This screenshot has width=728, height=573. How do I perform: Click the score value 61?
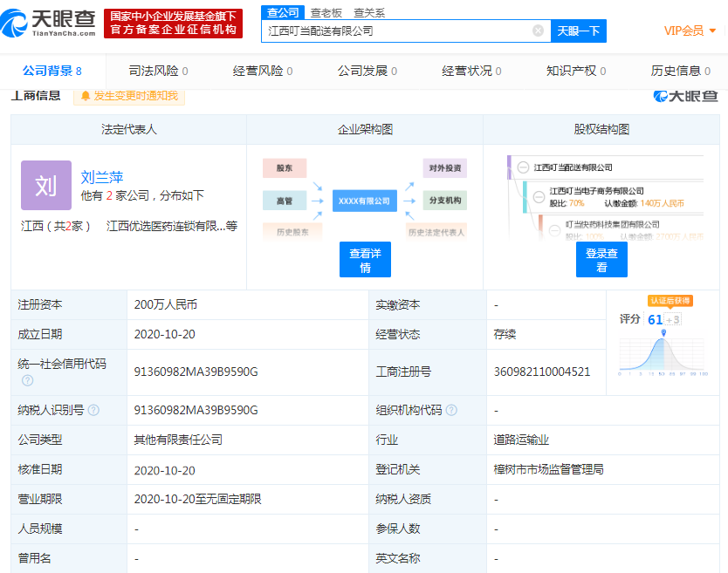655,319
